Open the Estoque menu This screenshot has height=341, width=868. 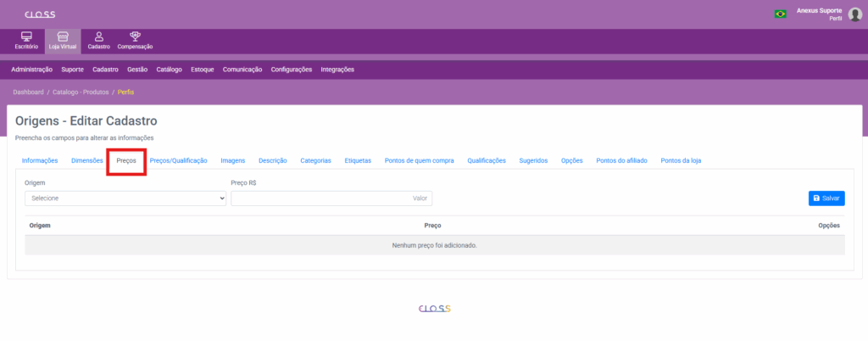[x=203, y=70]
